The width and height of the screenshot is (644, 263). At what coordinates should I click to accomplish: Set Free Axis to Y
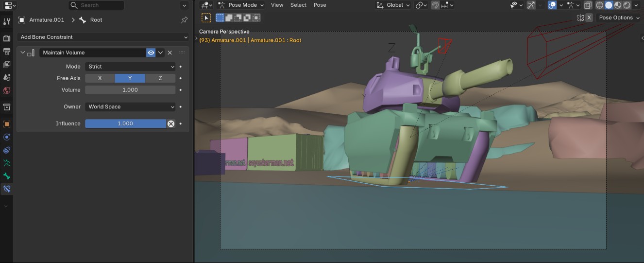[x=130, y=78]
